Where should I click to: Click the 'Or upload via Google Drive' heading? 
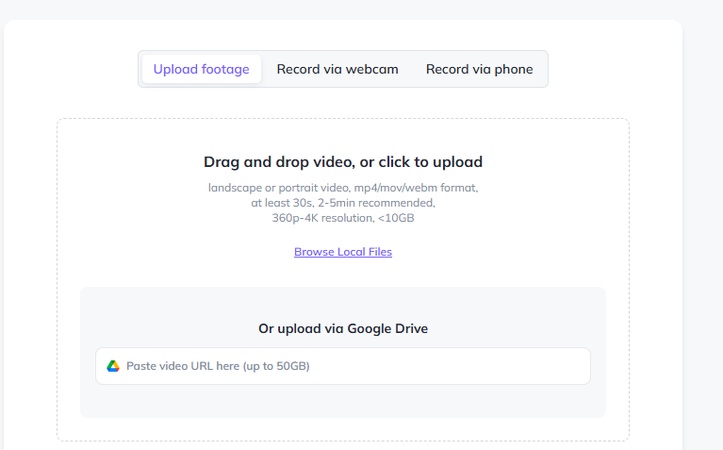click(x=343, y=329)
